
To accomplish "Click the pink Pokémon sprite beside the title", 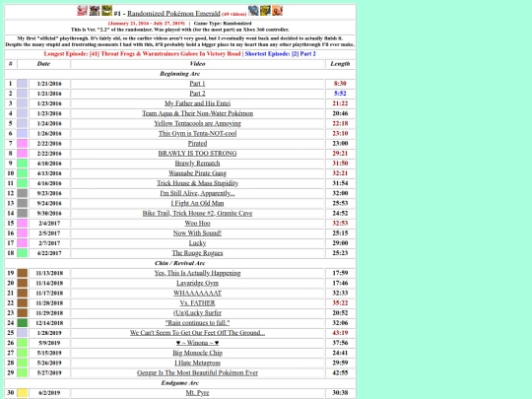I will coord(82,11).
